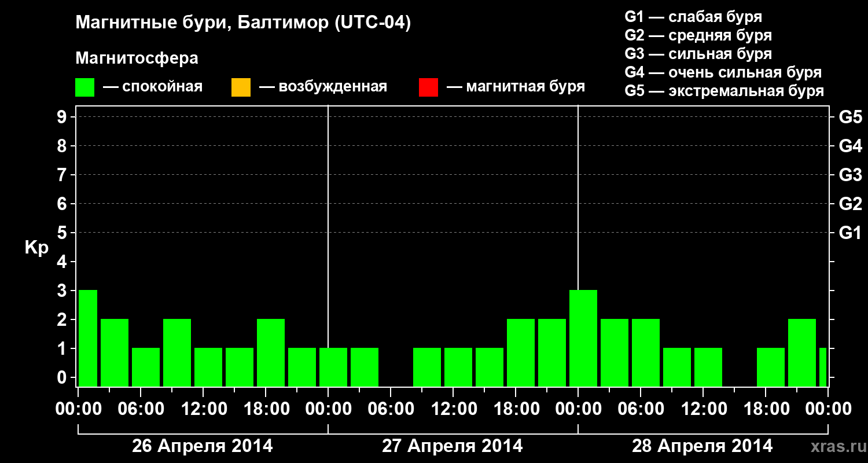Click the 'Kp' axis title
Viewport: 868px width, 463px height.
coord(36,247)
